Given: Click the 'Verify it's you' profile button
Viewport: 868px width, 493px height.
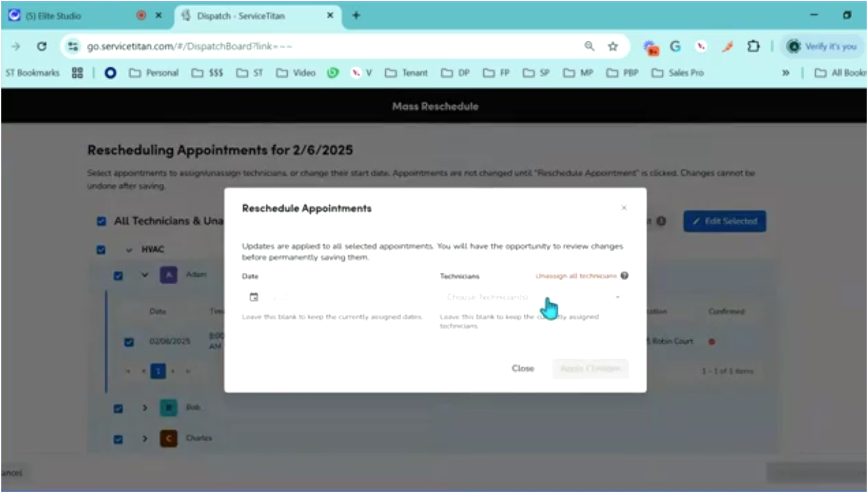Looking at the screenshot, I should pyautogui.click(x=822, y=47).
